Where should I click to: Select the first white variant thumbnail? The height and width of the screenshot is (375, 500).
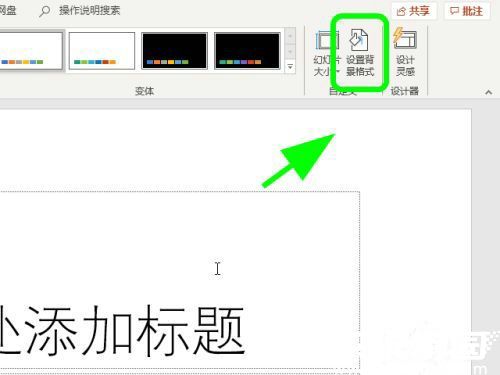pos(31,51)
